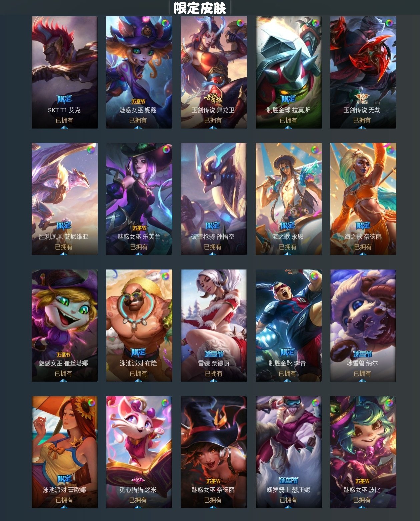Select the 海之歌 奈德丽 skin card
Viewport: 420px width, 521px height.
363,199
